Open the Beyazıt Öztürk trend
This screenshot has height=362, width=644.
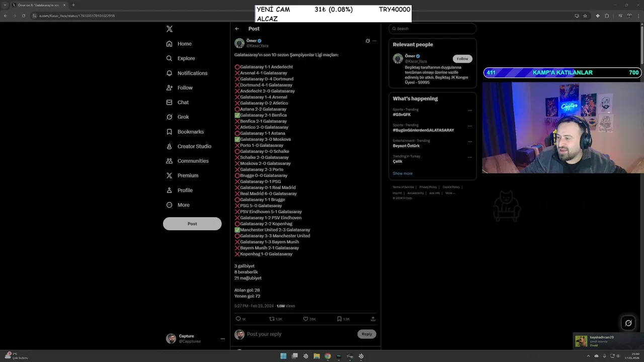click(406, 146)
